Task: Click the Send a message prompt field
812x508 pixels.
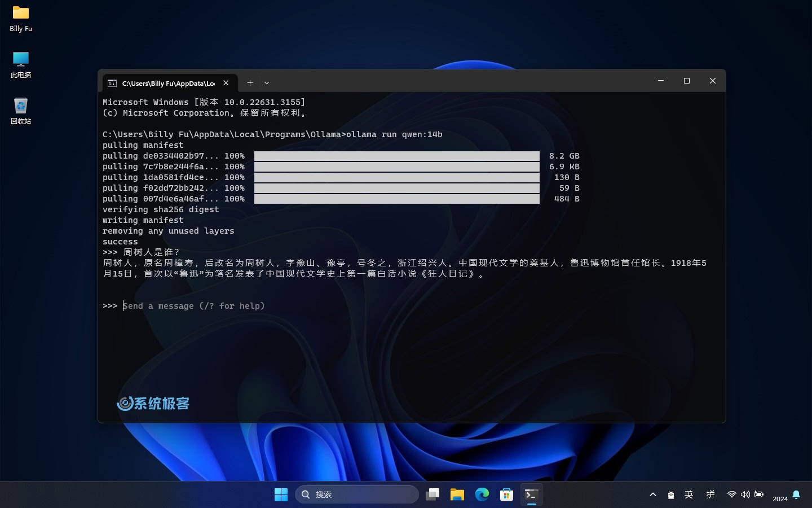Action: [x=194, y=306]
